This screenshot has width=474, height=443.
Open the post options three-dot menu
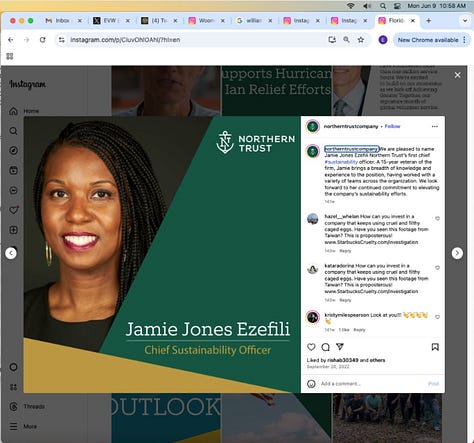point(435,126)
